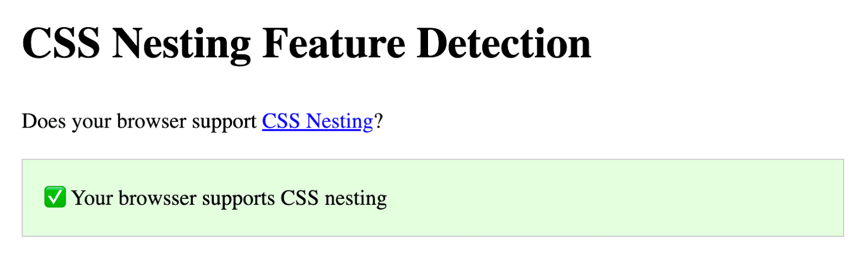
Task: Click the green checkmark emoji icon
Action: tap(55, 197)
